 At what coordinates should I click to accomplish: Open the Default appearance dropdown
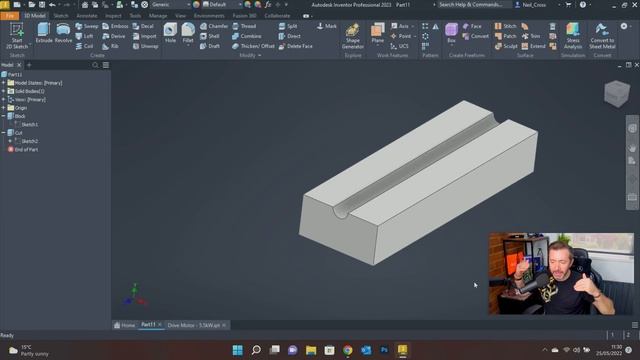[x=222, y=4]
